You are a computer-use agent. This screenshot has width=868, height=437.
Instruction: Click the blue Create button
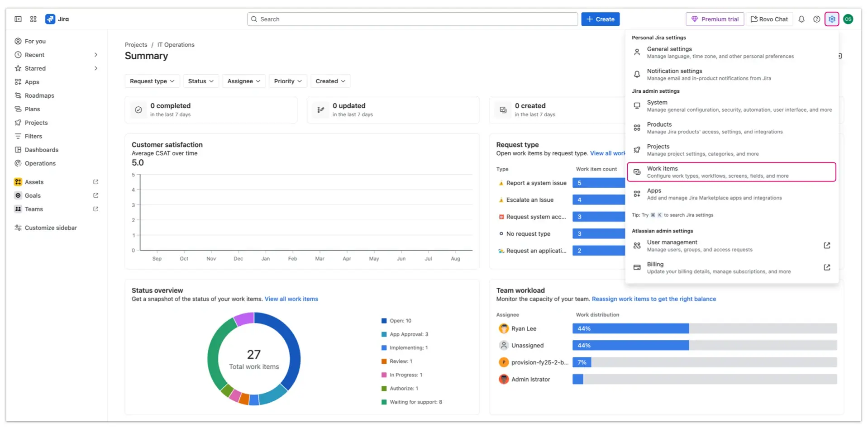[x=600, y=19]
